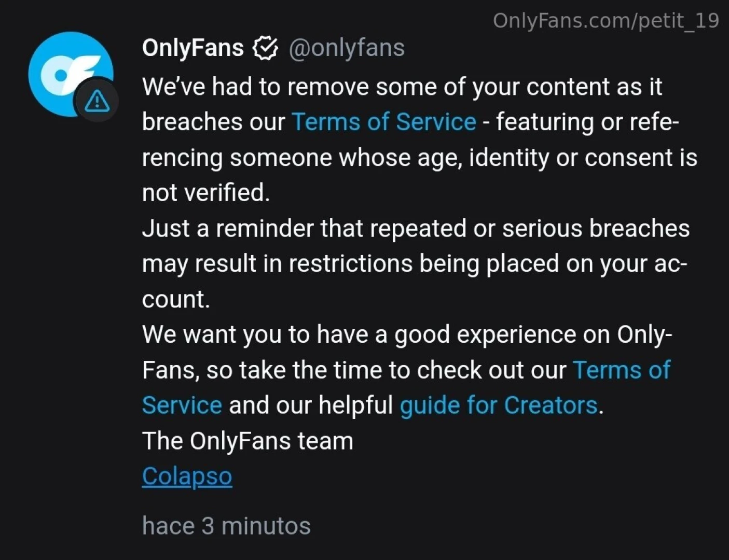Expand message details via the timestamp

(x=226, y=525)
